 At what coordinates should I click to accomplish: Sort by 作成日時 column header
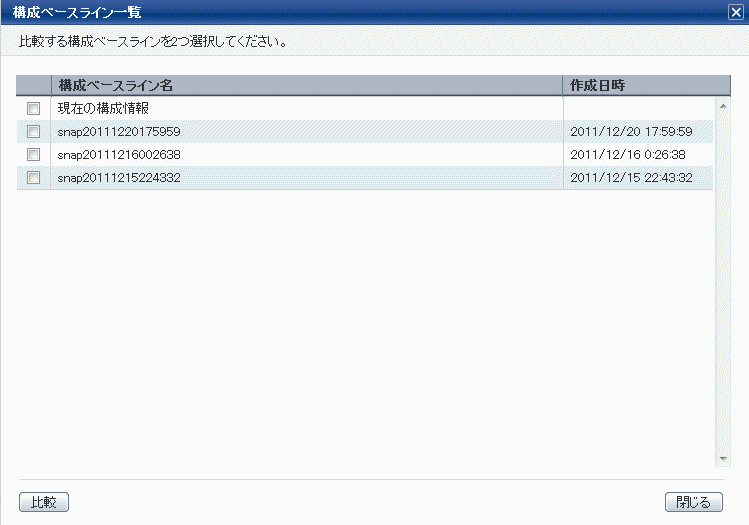646,86
